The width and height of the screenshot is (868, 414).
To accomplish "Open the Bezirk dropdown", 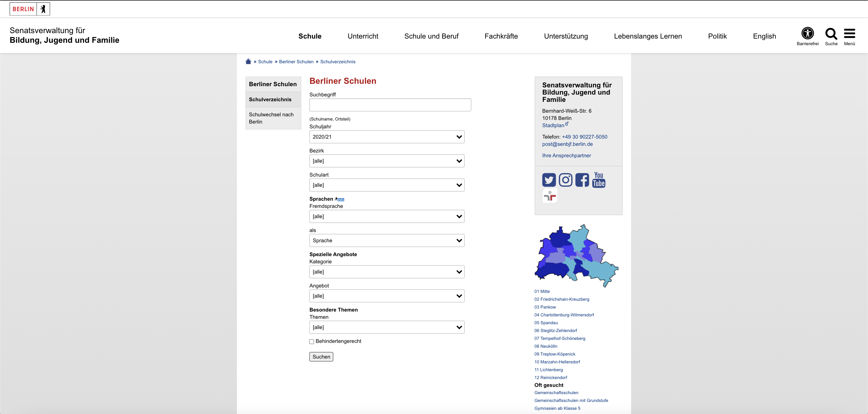I will [386, 161].
